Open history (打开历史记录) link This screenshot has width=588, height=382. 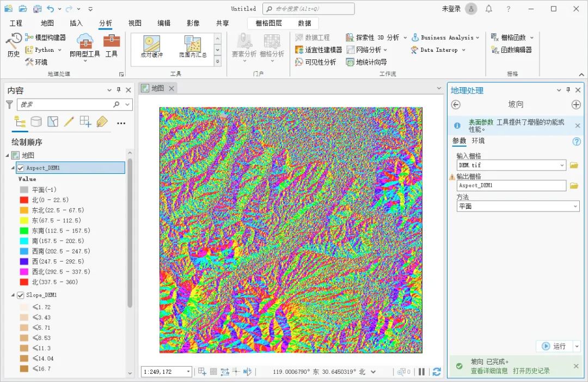pos(531,371)
